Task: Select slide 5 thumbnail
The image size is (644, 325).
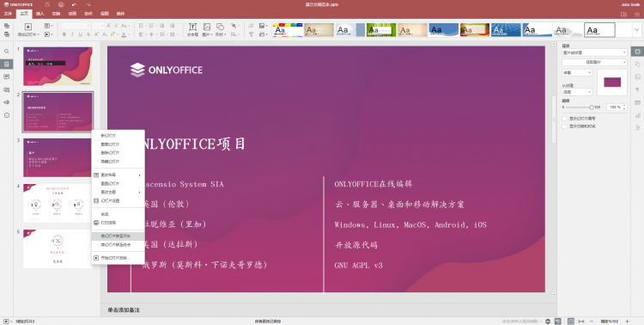Action: click(58, 248)
